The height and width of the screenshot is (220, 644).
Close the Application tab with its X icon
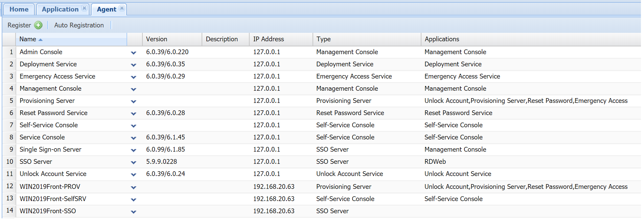coord(85,8)
